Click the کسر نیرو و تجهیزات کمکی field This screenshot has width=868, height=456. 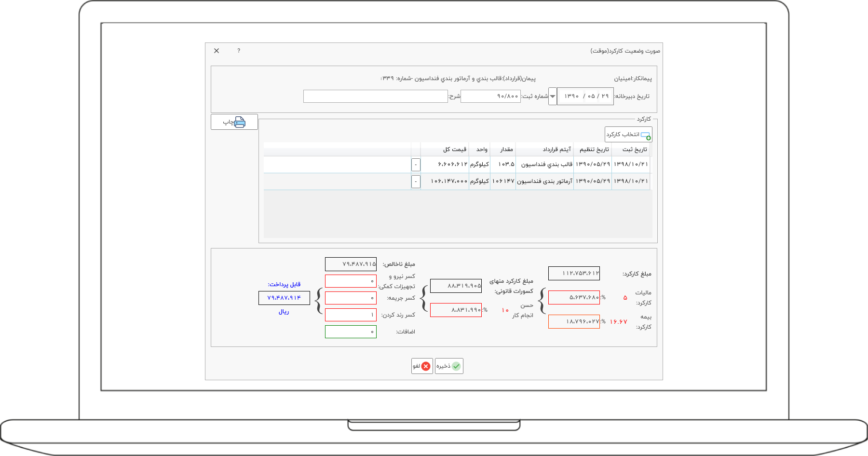tap(351, 281)
